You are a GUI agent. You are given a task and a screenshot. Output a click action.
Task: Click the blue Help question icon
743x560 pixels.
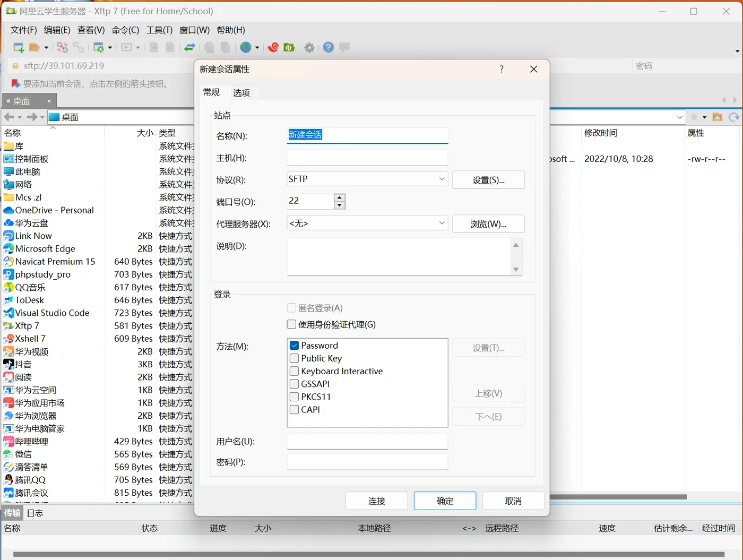[329, 48]
